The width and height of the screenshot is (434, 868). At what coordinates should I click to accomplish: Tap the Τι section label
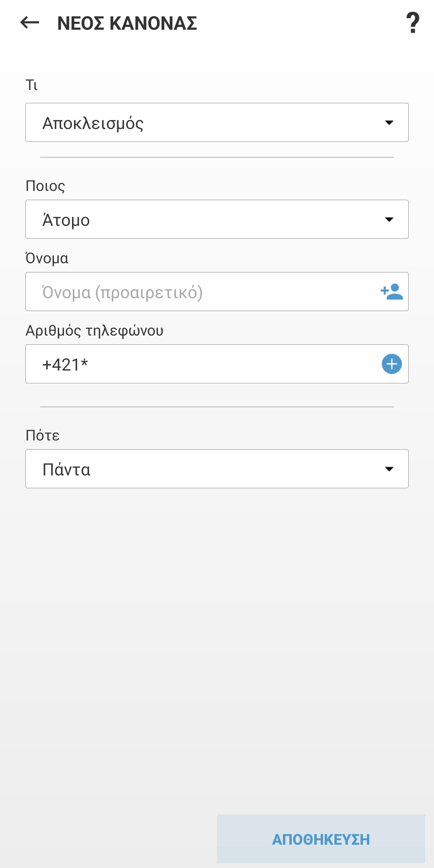pos(31,85)
